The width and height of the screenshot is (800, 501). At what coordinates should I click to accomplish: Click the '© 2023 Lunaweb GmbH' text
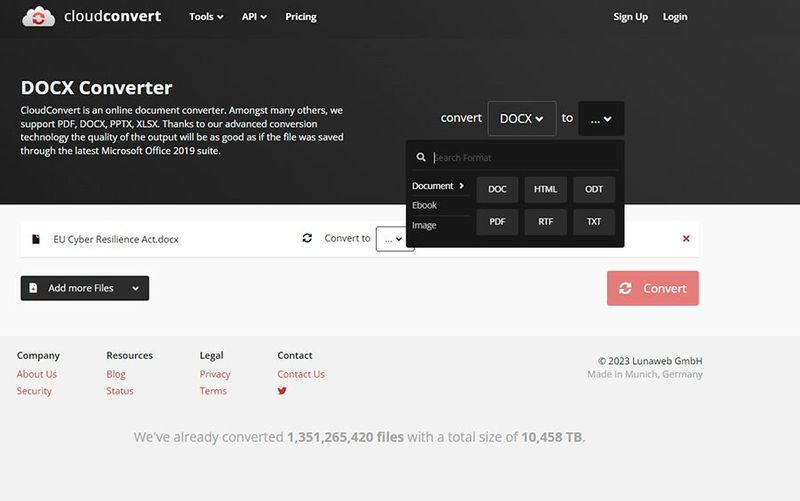click(650, 361)
